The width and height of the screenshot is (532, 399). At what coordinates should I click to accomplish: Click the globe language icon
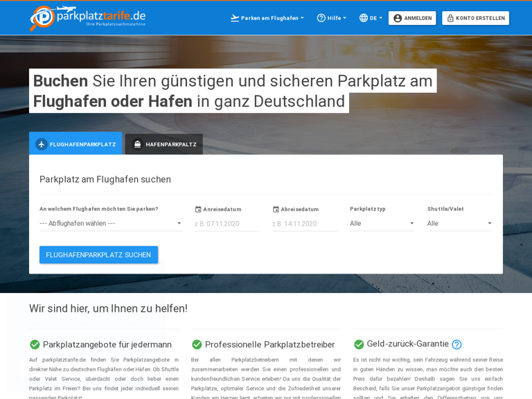coord(363,18)
